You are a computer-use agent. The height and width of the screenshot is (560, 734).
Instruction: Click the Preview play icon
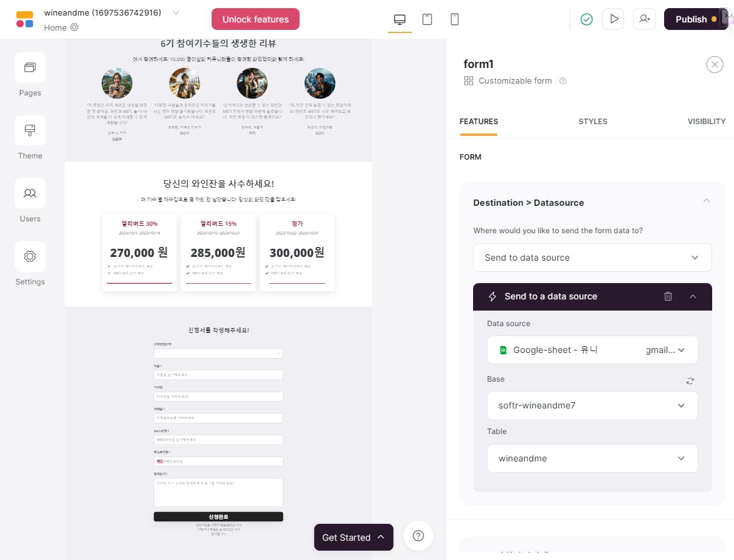click(613, 19)
